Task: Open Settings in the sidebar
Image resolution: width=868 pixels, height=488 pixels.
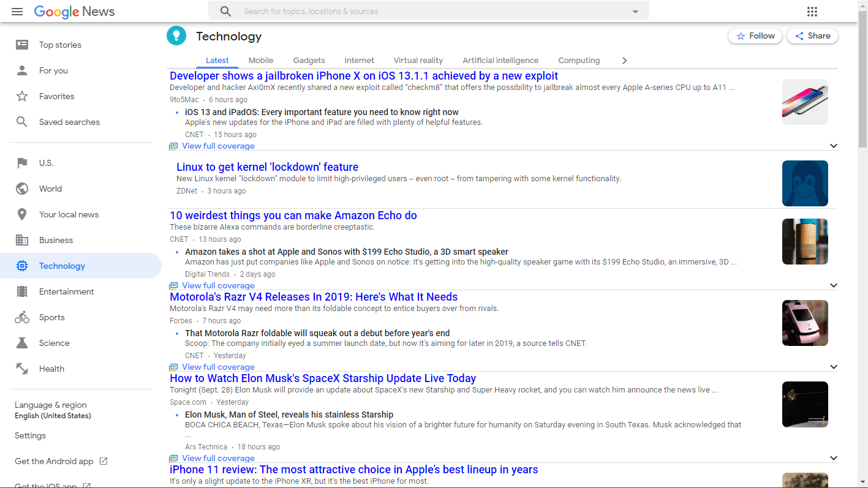Action: coord(30,435)
